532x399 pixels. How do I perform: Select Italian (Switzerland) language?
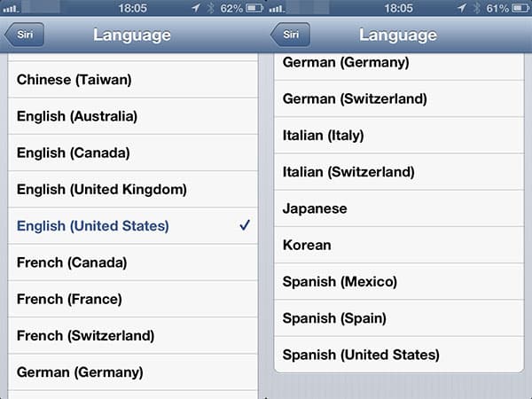[x=399, y=172]
